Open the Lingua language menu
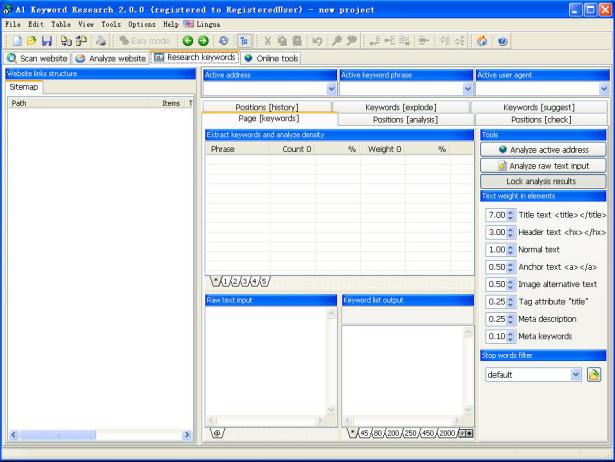 tap(202, 24)
